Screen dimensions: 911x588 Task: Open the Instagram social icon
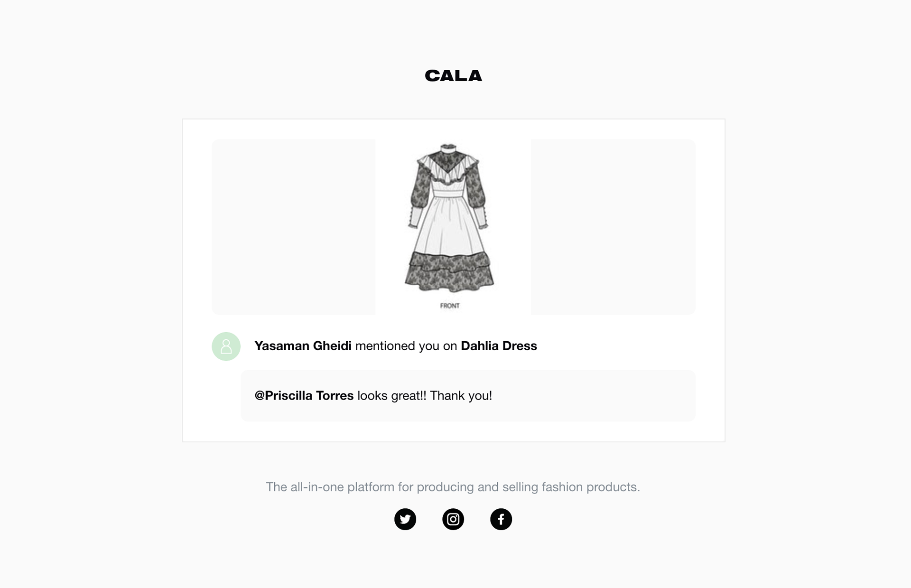[453, 519]
